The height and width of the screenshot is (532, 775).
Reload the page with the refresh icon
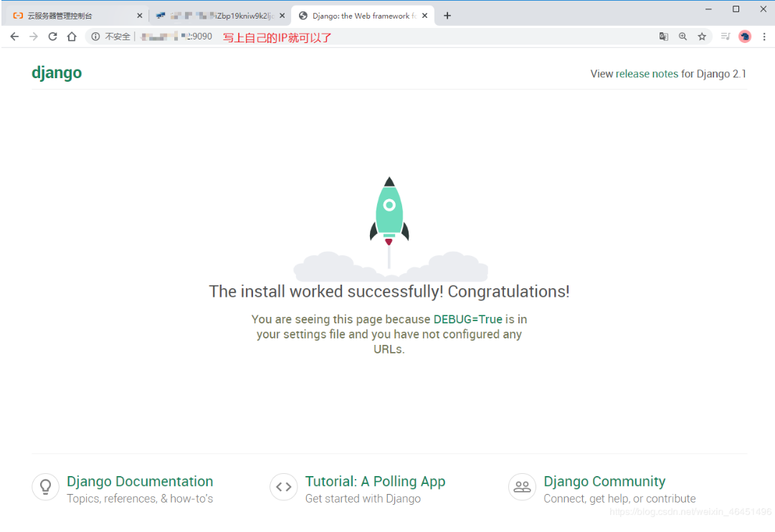(x=52, y=37)
